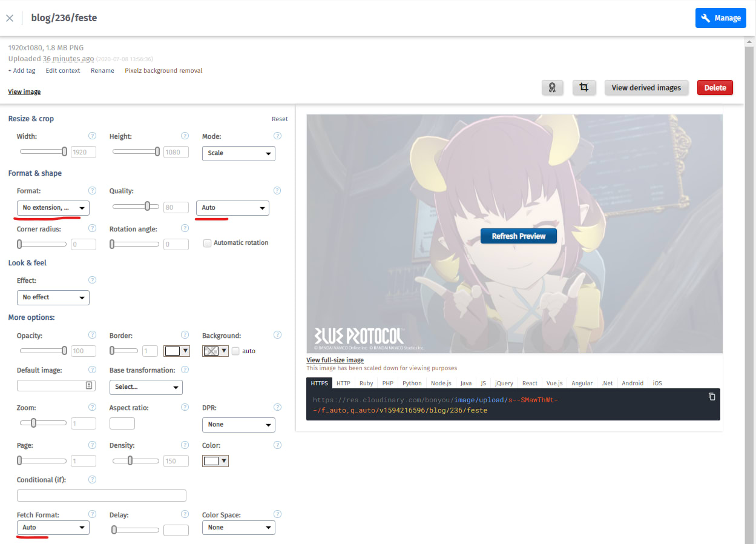Open the Effect dropdown showing No effect

click(x=53, y=297)
